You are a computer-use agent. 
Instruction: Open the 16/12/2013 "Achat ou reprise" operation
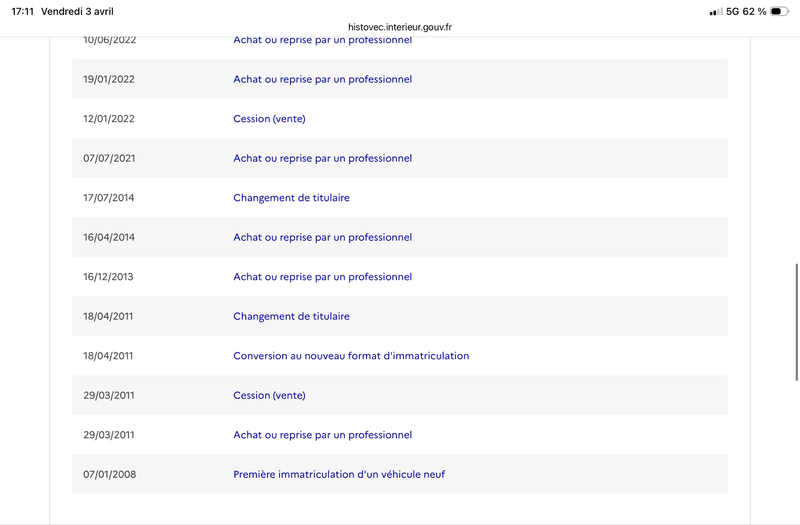tap(322, 277)
